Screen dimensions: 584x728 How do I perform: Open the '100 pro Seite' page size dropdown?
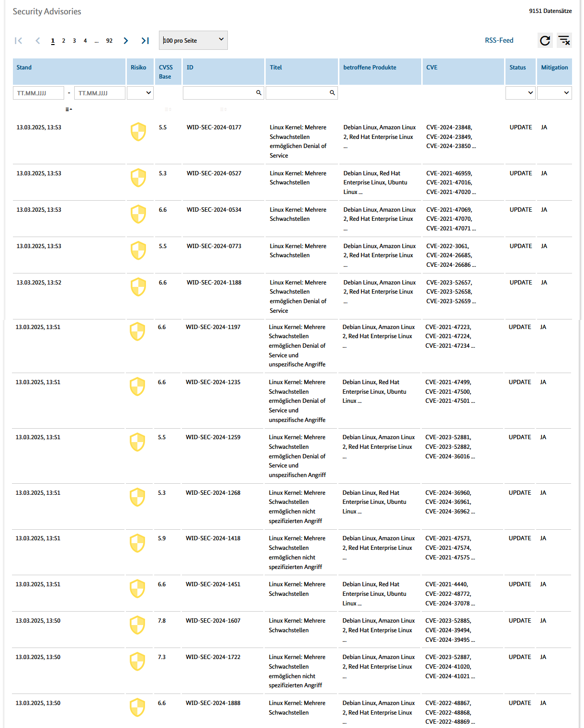(x=193, y=40)
